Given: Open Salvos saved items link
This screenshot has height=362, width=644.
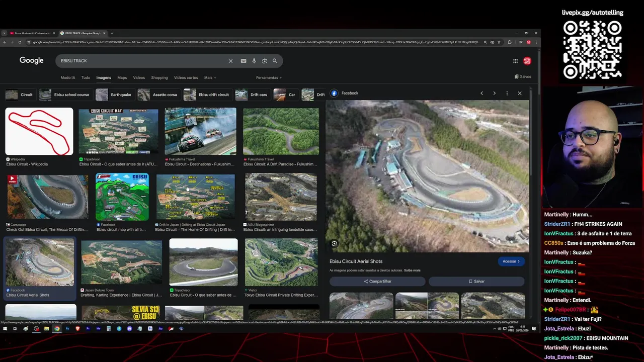Looking at the screenshot, I should tap(523, 77).
